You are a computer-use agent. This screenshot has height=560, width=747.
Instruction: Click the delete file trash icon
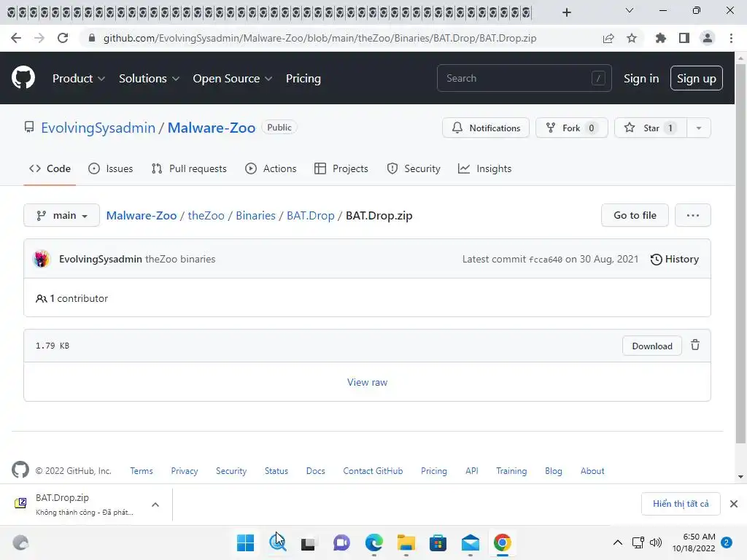tap(695, 345)
